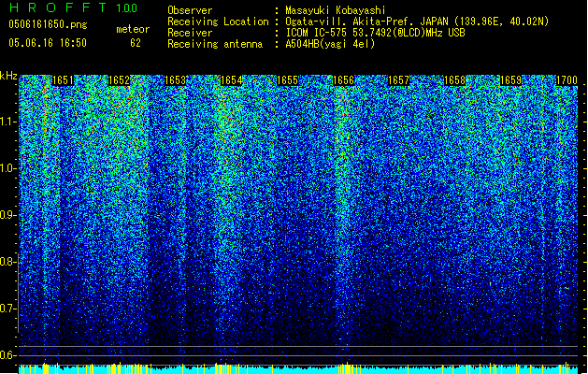
Task: Click the 1.0 kHz axis tick label
Action: [x=7, y=168]
